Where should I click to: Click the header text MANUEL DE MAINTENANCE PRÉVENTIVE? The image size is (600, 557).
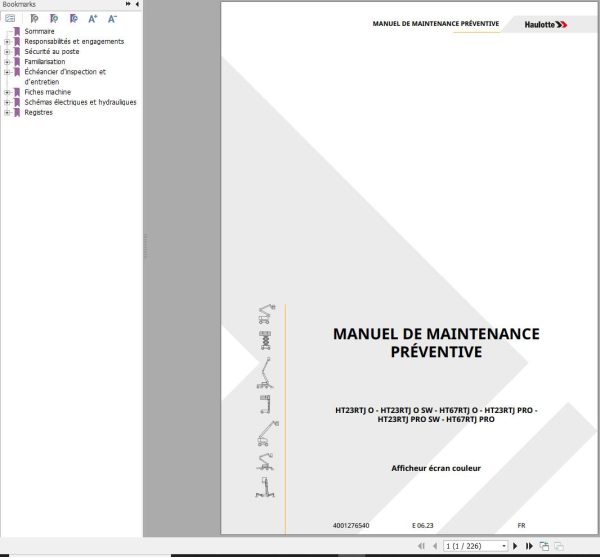(x=435, y=24)
